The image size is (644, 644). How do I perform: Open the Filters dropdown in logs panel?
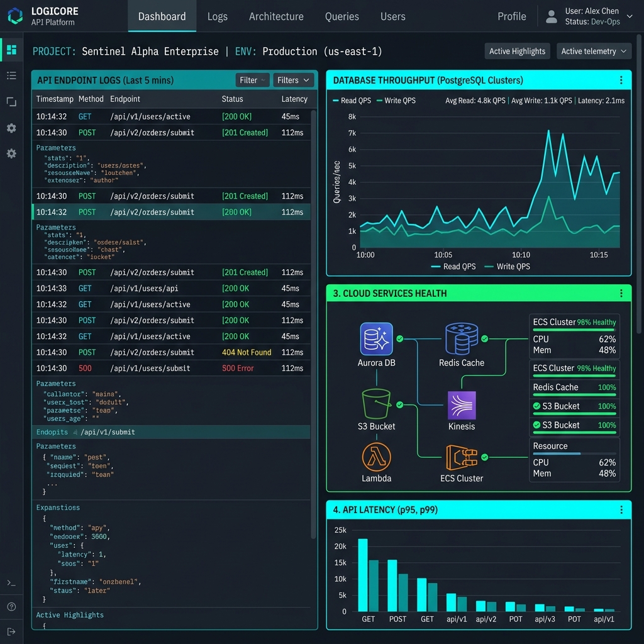(x=293, y=80)
